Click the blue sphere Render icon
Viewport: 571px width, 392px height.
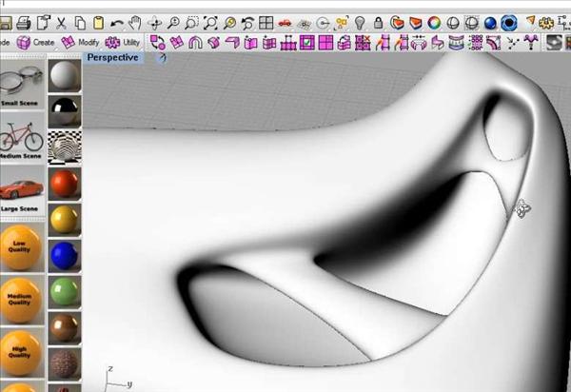coord(490,24)
